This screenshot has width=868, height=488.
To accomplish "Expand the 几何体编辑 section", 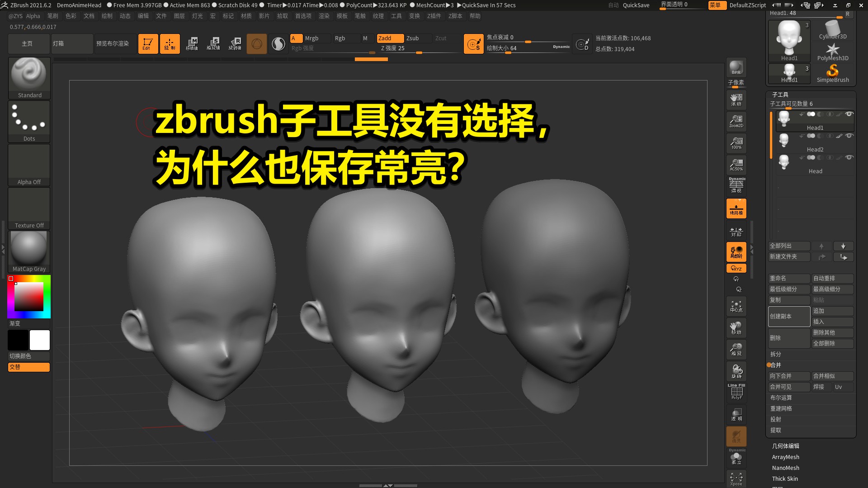I will click(x=786, y=446).
